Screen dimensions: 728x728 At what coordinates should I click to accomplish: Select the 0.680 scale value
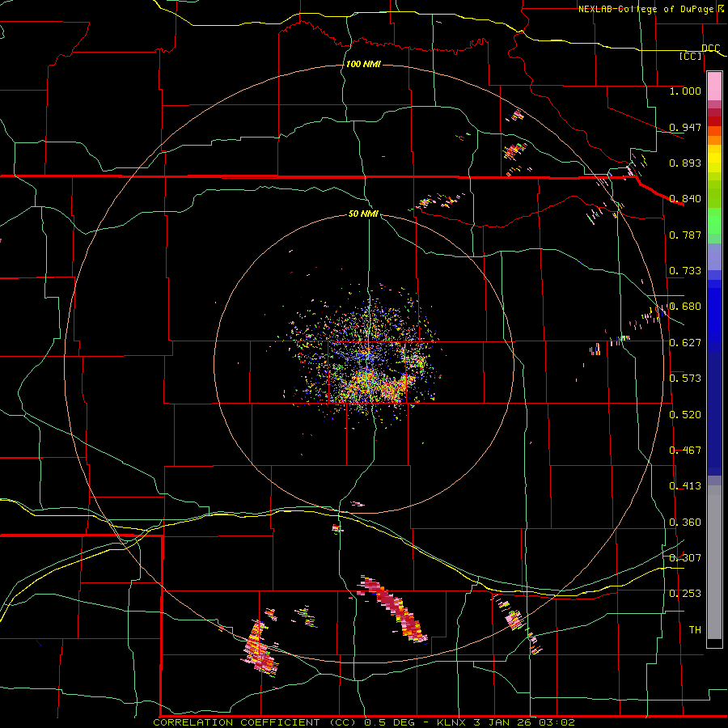pyautogui.click(x=685, y=307)
